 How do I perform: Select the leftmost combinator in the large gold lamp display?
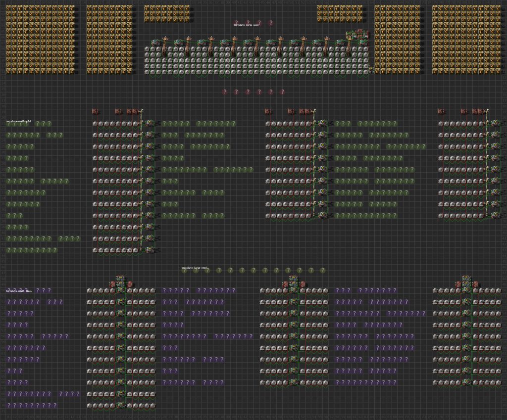[156, 42]
